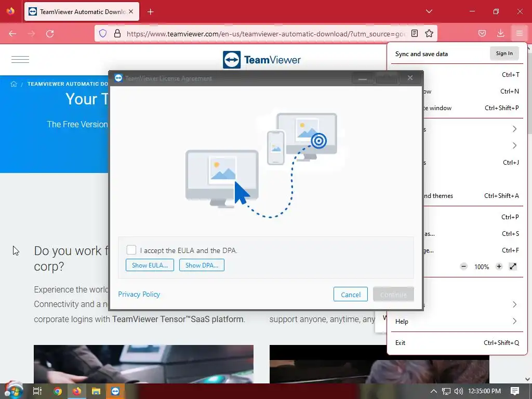Click the volume speaker tray icon
The height and width of the screenshot is (399, 532).
coord(458,391)
